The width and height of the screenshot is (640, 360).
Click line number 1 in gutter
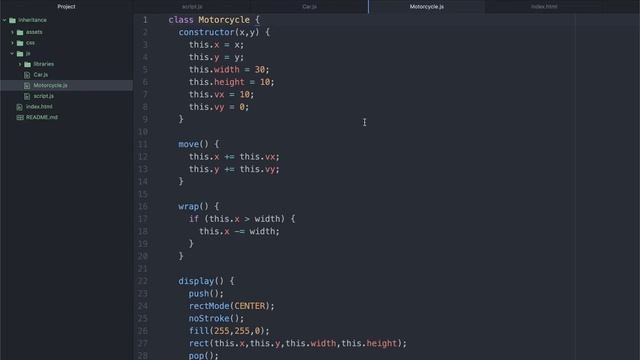point(145,20)
